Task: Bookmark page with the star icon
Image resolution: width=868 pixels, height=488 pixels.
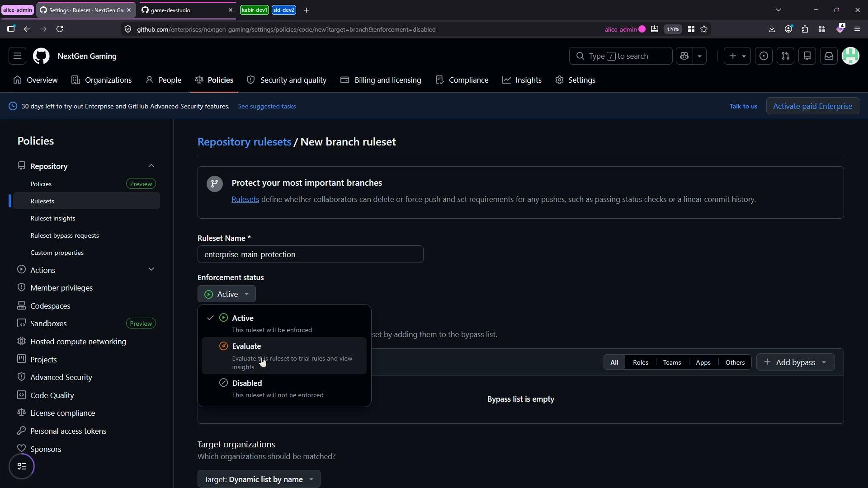Action: pyautogui.click(x=704, y=29)
